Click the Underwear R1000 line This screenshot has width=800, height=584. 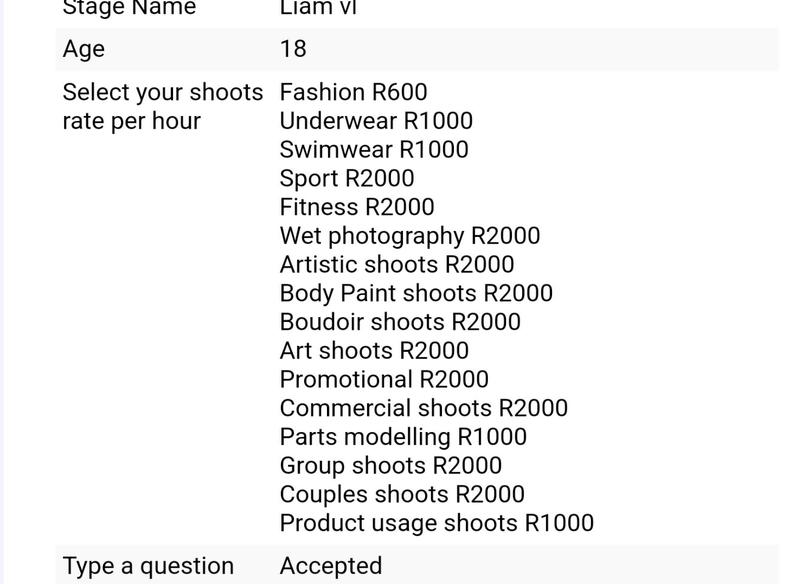376,121
